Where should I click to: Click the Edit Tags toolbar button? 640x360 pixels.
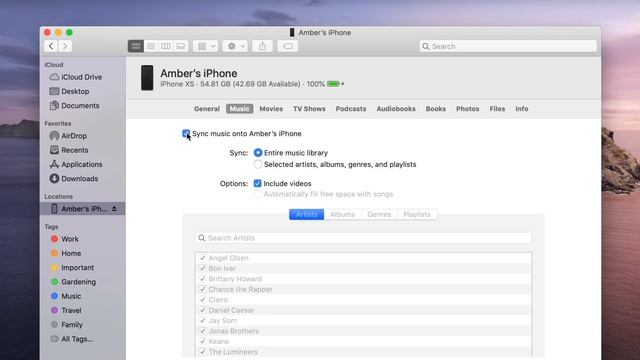(x=288, y=46)
